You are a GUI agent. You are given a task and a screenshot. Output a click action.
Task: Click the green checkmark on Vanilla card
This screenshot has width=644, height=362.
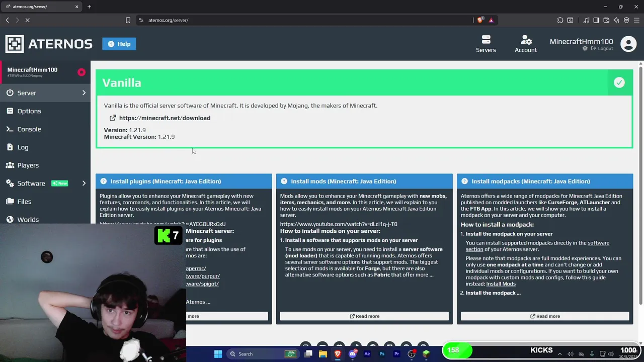click(619, 82)
